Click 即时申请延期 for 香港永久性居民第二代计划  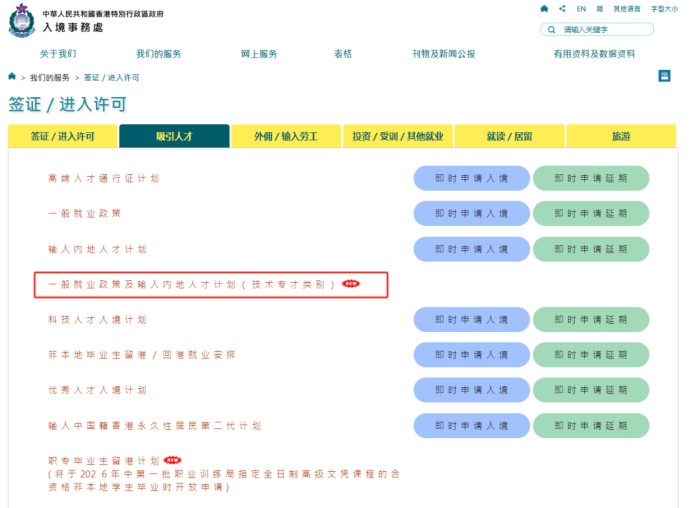click(591, 426)
